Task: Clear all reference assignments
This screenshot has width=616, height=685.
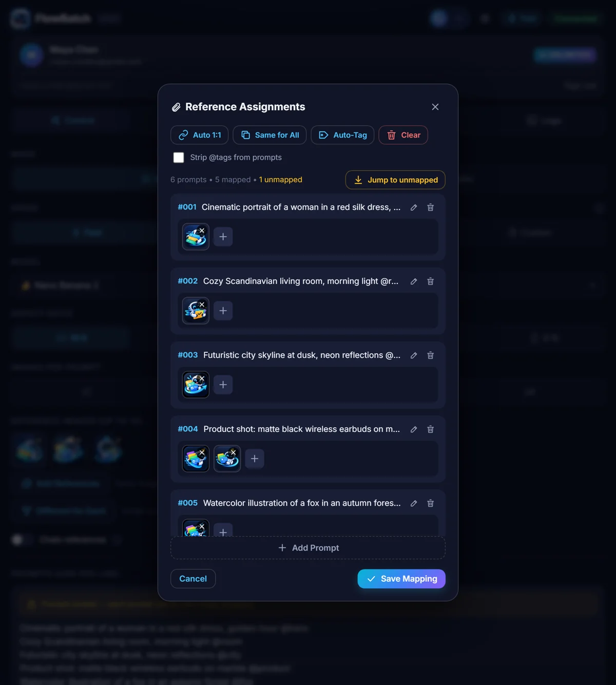Action: (x=403, y=135)
